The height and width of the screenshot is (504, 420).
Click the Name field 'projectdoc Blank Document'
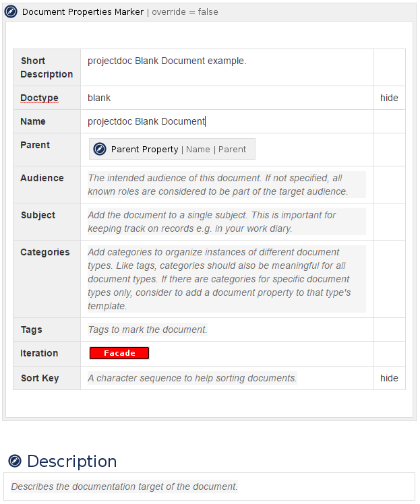pos(146,121)
